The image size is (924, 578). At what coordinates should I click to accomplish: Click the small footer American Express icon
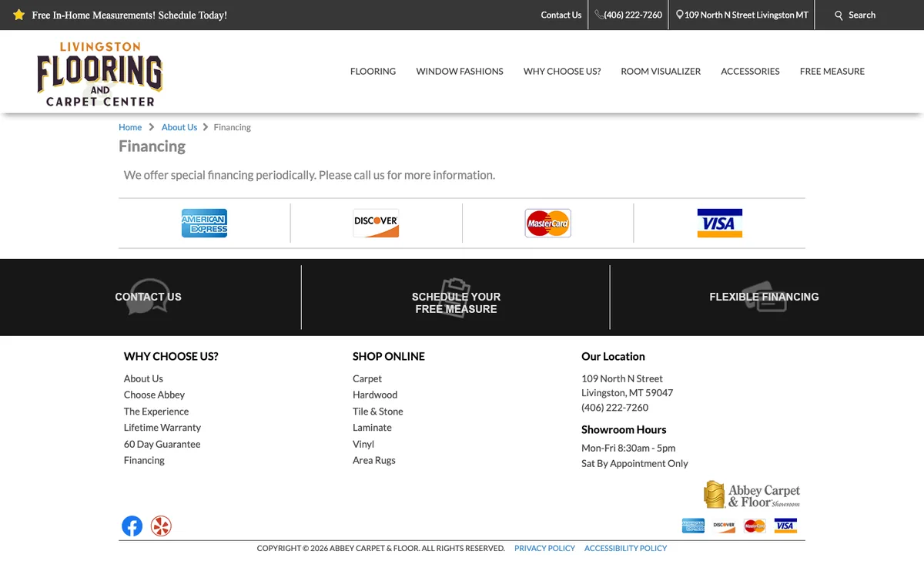(693, 526)
